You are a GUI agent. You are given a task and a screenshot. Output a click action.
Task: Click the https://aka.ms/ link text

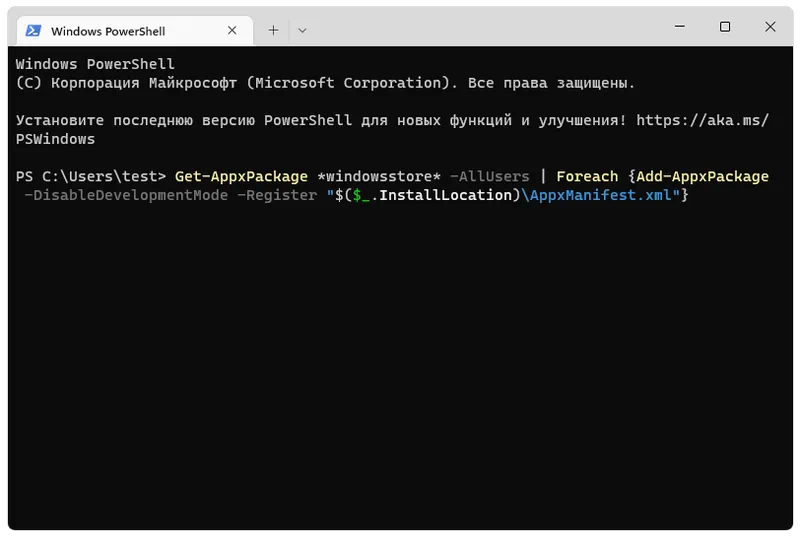[703, 120]
